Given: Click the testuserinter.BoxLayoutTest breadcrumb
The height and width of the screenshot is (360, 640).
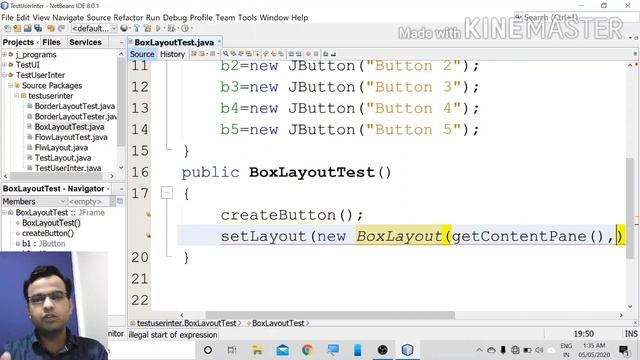Looking at the screenshot, I should 186,323.
